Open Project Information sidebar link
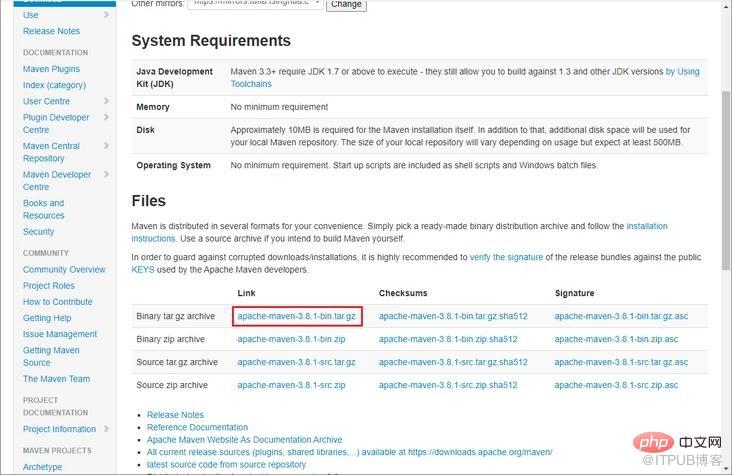Image resolution: width=732 pixels, height=475 pixels. 59,429
